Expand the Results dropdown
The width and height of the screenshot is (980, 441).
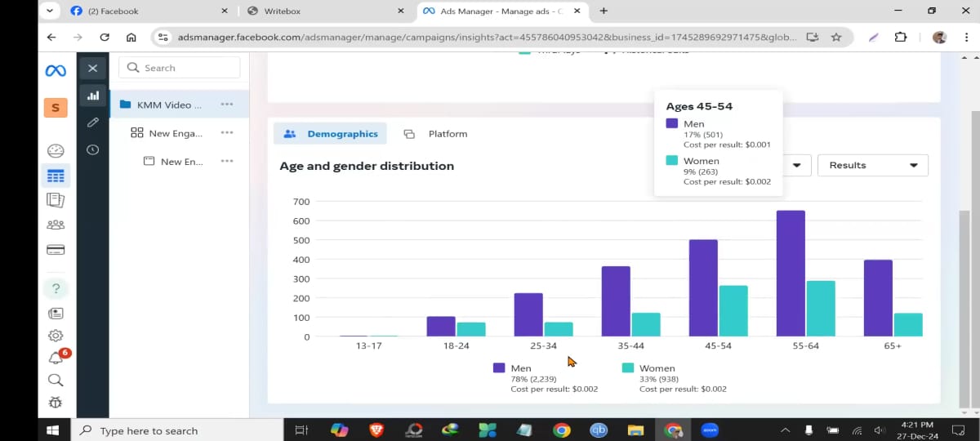tap(872, 165)
